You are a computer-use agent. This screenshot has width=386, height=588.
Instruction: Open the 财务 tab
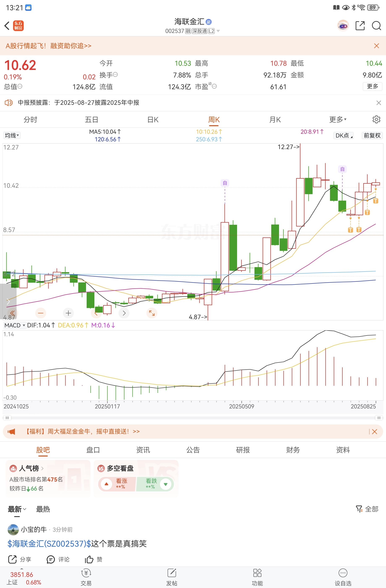(x=293, y=450)
